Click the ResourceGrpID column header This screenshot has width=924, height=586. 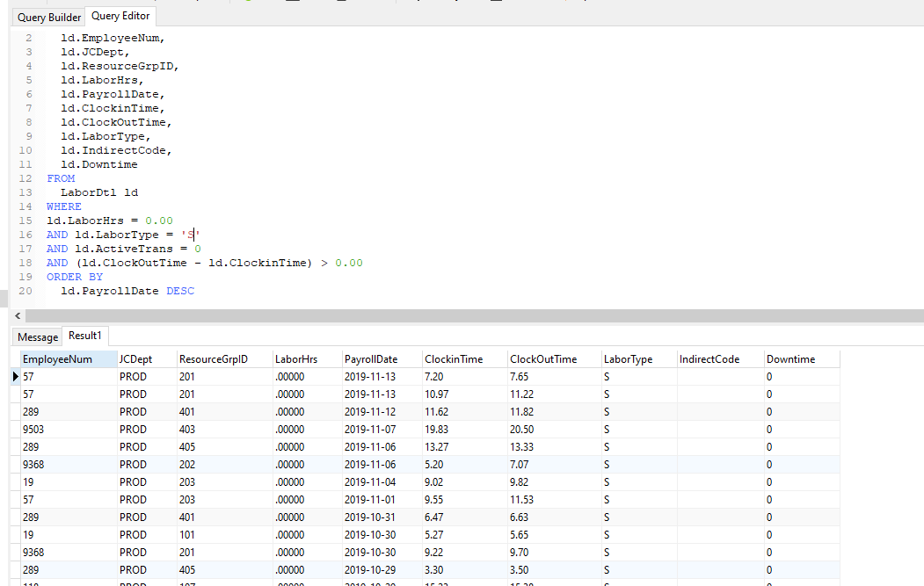pyautogui.click(x=225, y=359)
